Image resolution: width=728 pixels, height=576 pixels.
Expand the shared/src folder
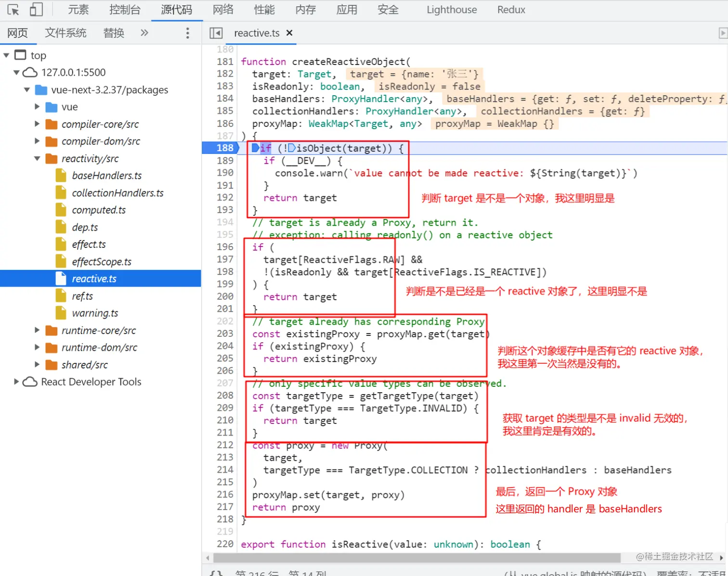tap(37, 365)
